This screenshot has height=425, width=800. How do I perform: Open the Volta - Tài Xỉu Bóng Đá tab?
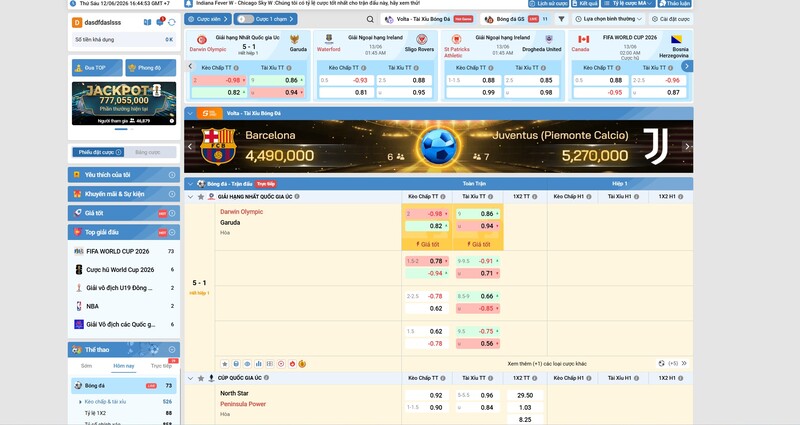[429, 19]
